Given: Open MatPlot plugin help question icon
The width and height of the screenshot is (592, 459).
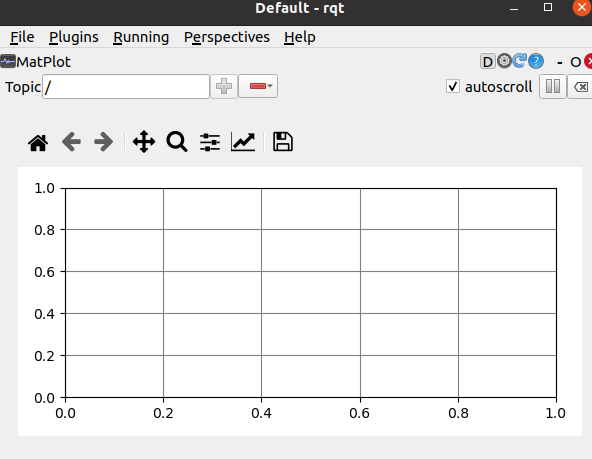Looking at the screenshot, I should pyautogui.click(x=536, y=61).
